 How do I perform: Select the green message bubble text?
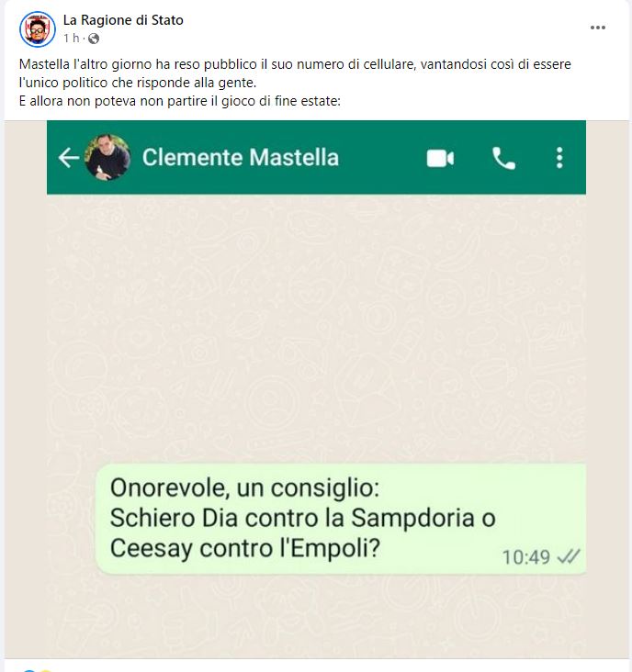coord(303,518)
